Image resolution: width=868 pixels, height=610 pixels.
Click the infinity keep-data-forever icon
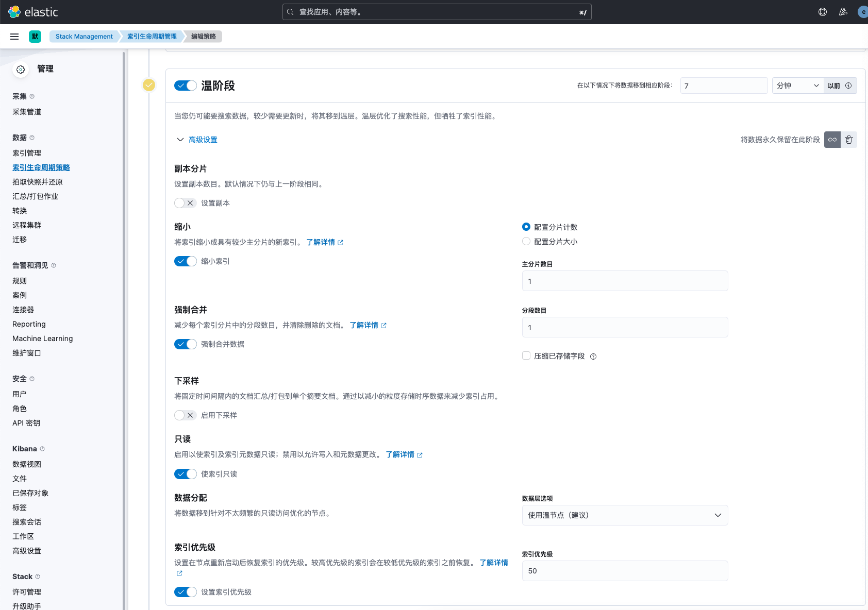click(x=832, y=140)
